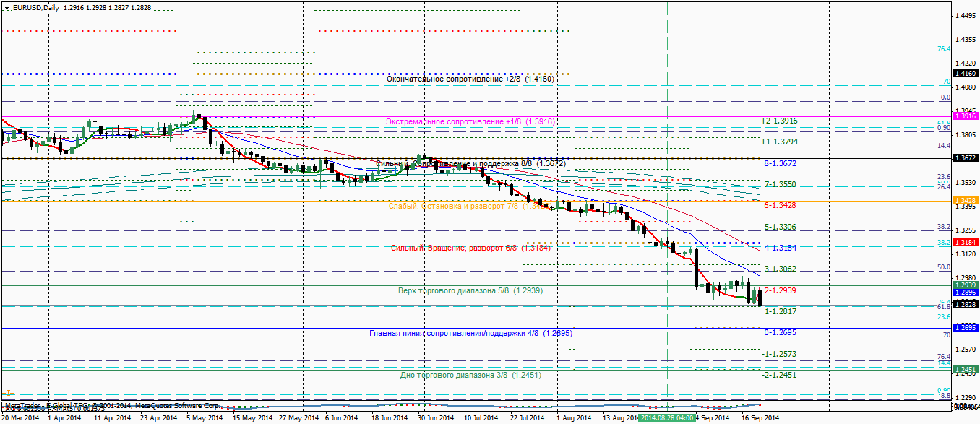Click the highlighted 2014.08.28 04:00 date marker
The width and height of the screenshot is (980, 424).
pos(667,418)
